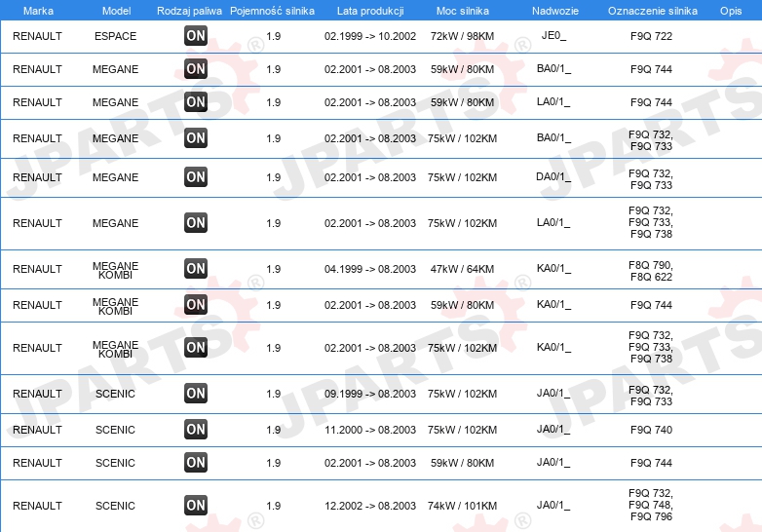Viewport: 762px width, 532px height.
Task: Click engine code F9Q 722
Action: pos(651,36)
